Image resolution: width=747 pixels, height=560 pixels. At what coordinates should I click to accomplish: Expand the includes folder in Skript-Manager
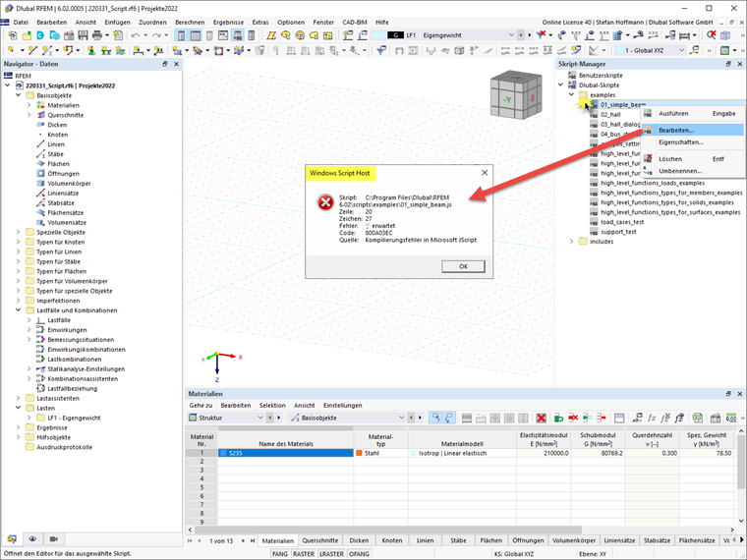(x=572, y=242)
